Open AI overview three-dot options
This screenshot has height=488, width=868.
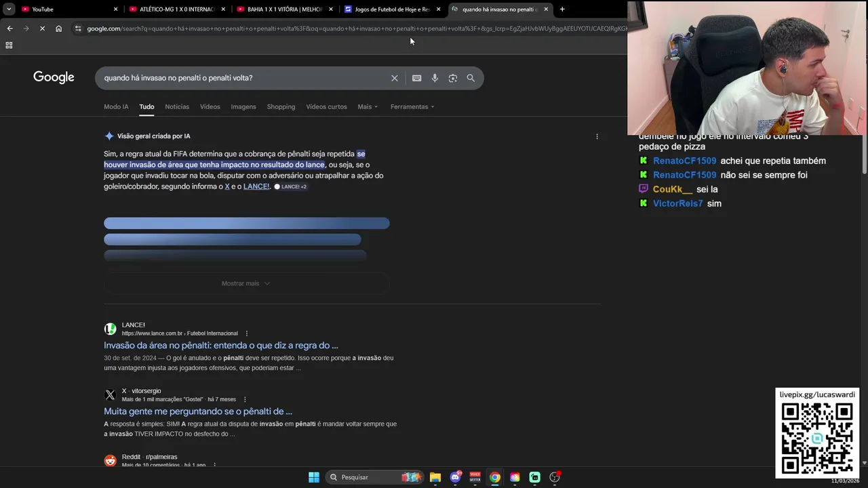click(597, 136)
